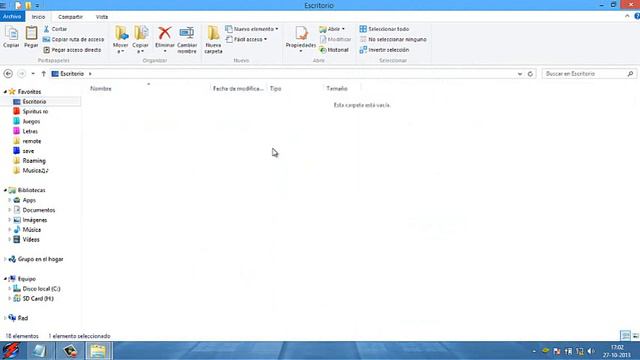Click the volume icon in system tray
This screenshot has height=360, width=640.
pos(591,351)
